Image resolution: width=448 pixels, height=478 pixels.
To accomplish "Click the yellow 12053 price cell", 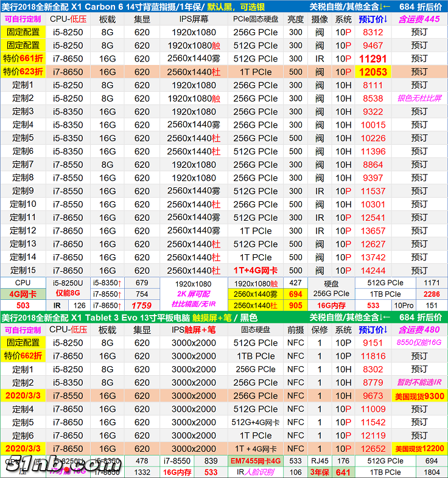I will coord(373,72).
